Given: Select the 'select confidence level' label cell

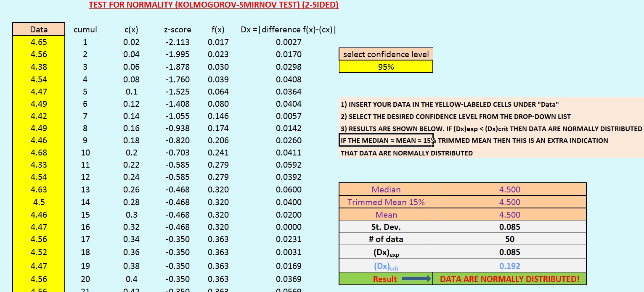Looking at the screenshot, I should coord(386,54).
